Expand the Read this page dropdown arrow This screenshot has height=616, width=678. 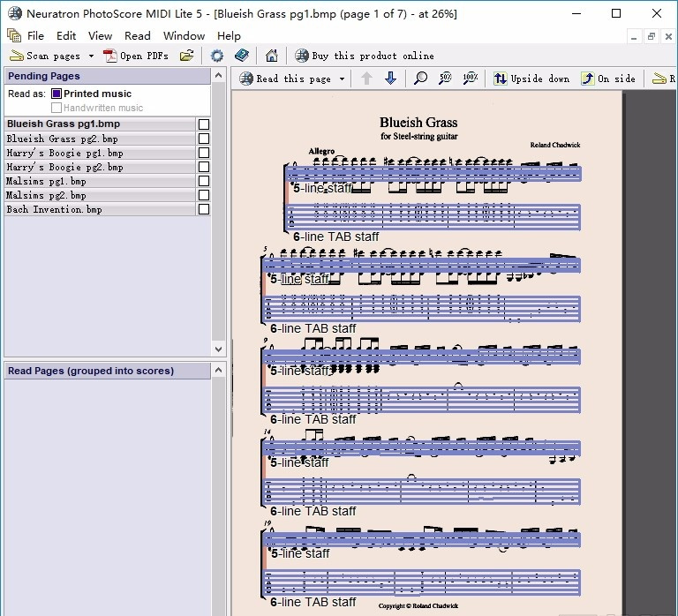point(342,79)
